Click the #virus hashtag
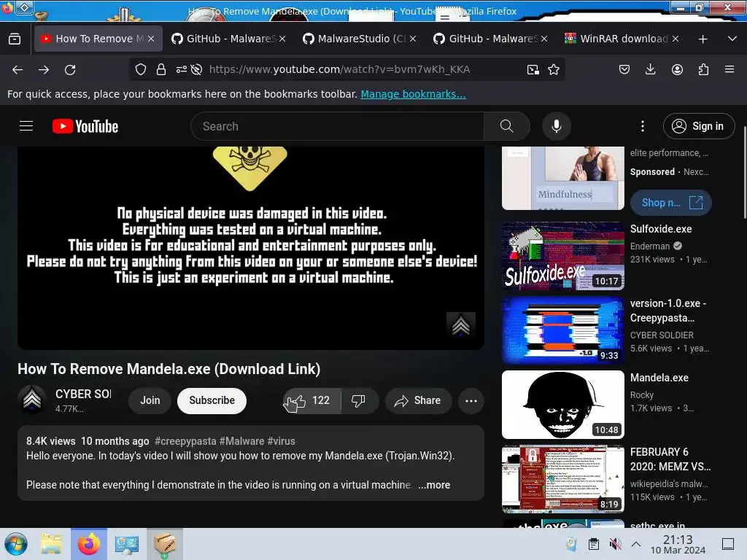 [x=281, y=441]
